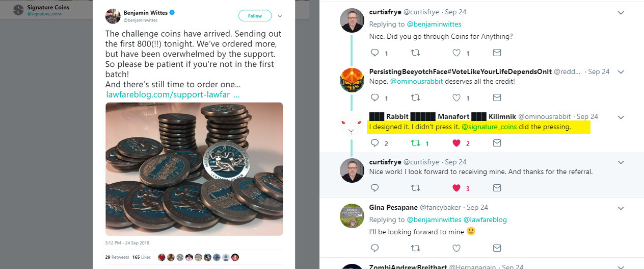
Task: Reply to Gina Pesapane's tweet
Action: (x=374, y=248)
